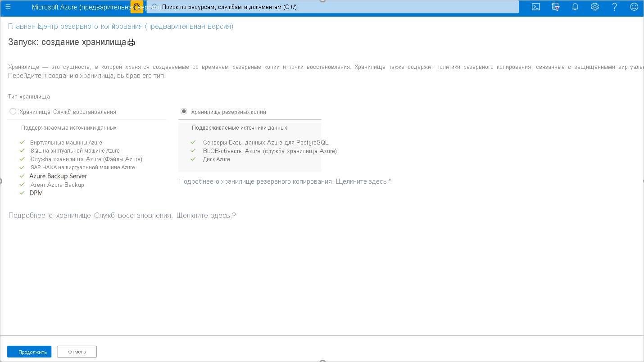
Task: Open the hamburger portal menu
Action: pyautogui.click(x=8, y=7)
